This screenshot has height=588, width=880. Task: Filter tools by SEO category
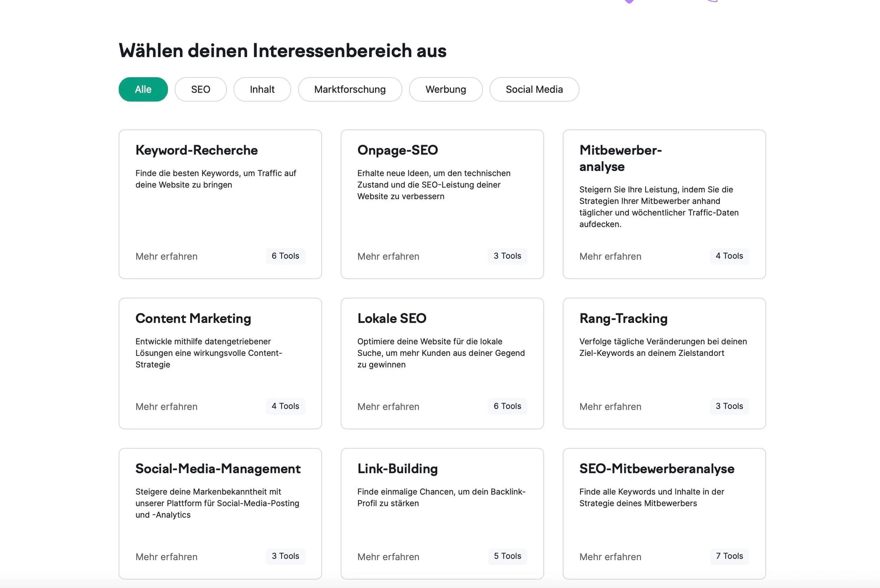(x=200, y=89)
